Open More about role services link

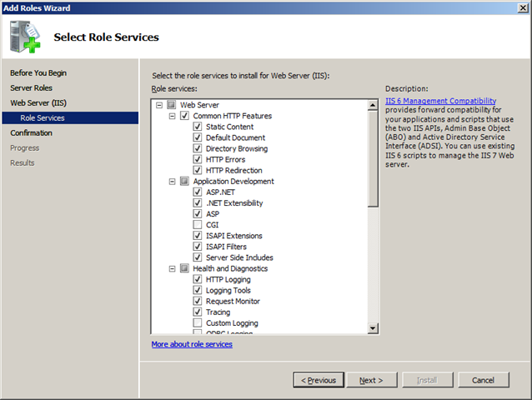coord(192,344)
